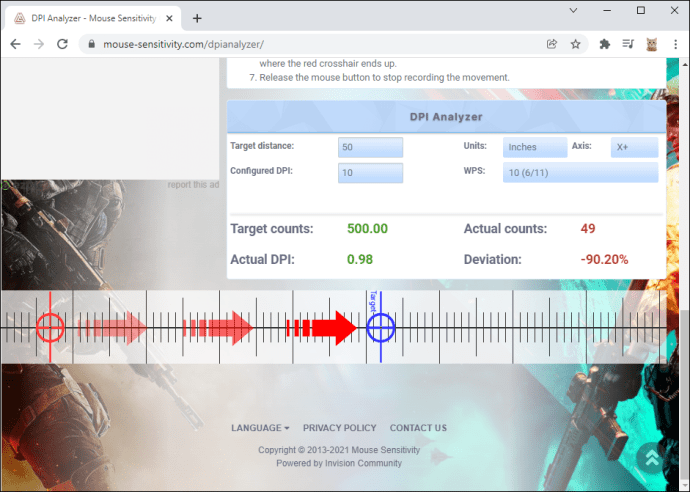Click the DPI Analyzer panel header
The width and height of the screenshot is (690, 492).
tap(446, 117)
